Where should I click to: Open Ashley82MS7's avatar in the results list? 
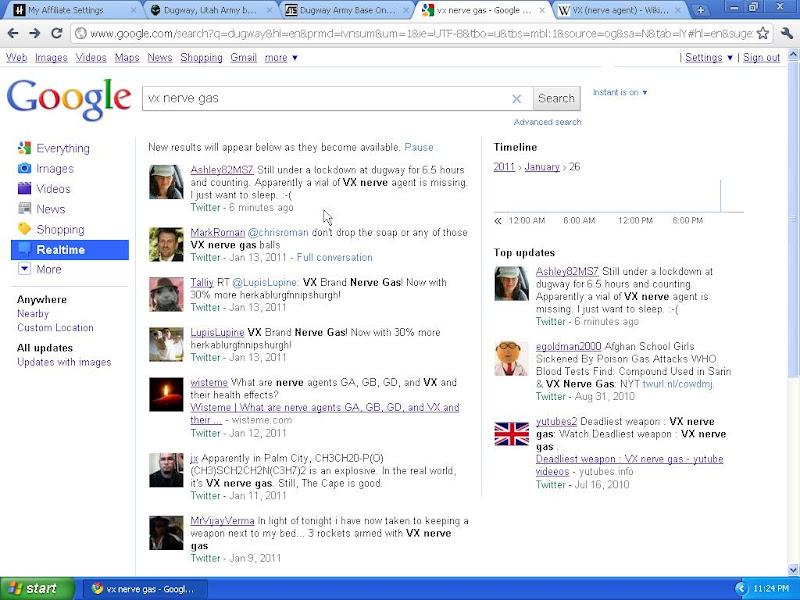(166, 182)
